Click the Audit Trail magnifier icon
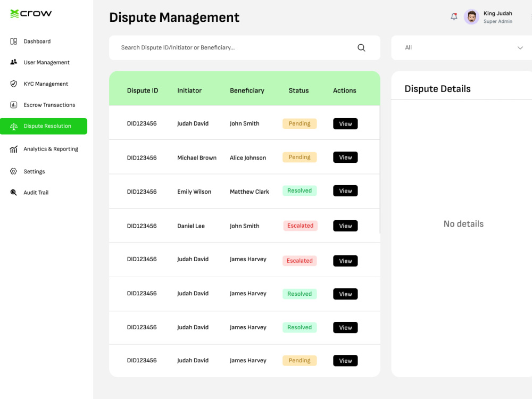532x399 pixels. 14,193
